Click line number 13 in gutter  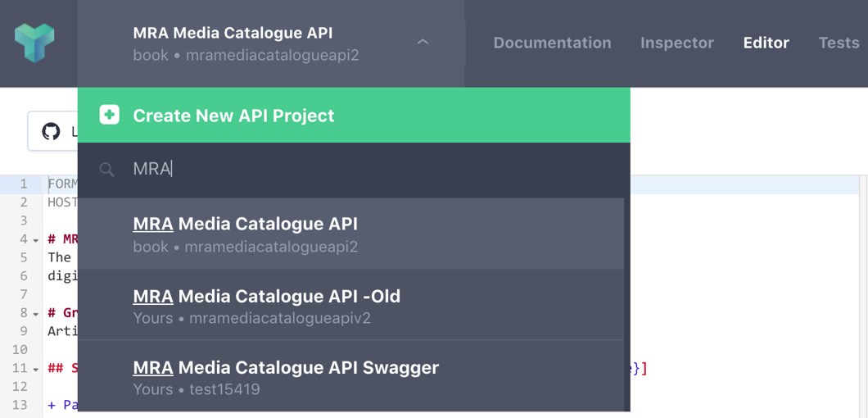20,405
